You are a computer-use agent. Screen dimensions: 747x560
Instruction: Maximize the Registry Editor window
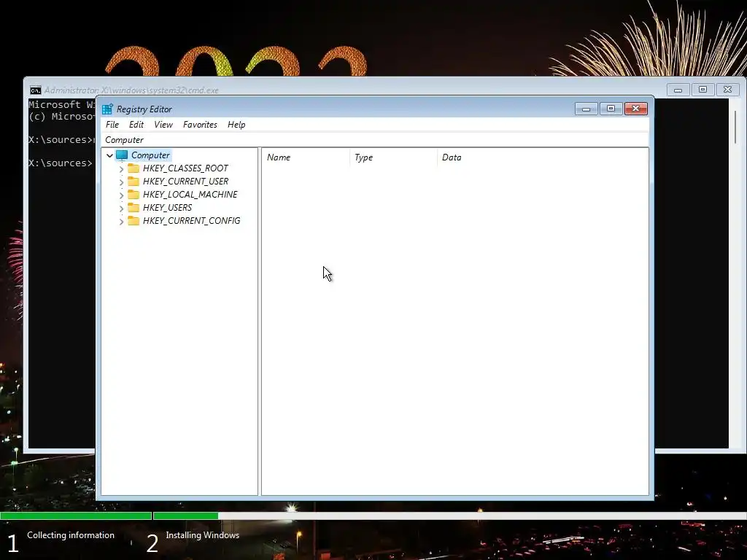pos(611,109)
